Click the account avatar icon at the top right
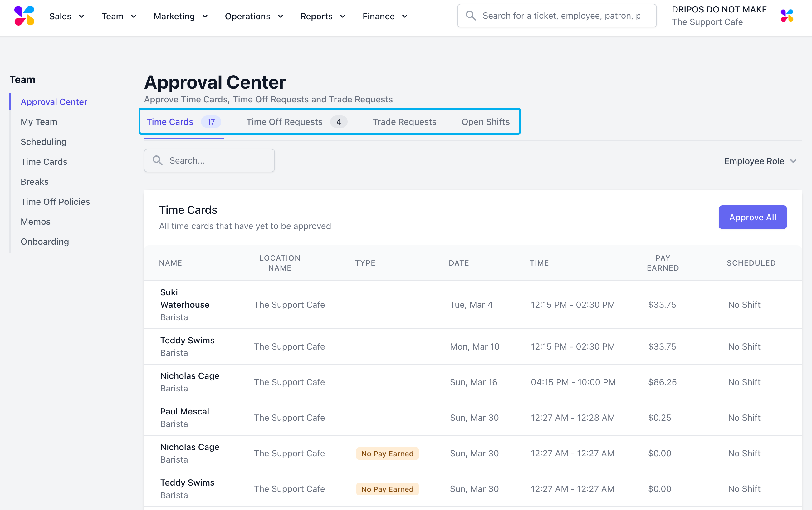This screenshot has height=510, width=812. pyautogui.click(x=787, y=16)
